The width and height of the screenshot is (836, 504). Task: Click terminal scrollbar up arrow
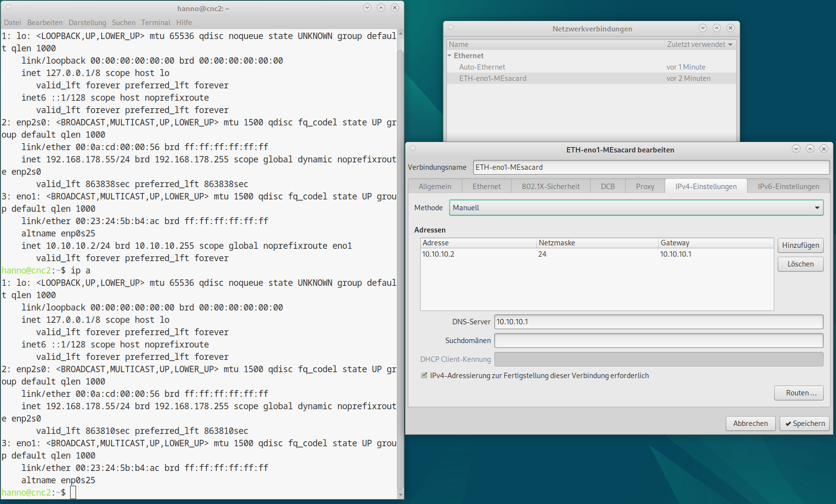click(x=400, y=34)
